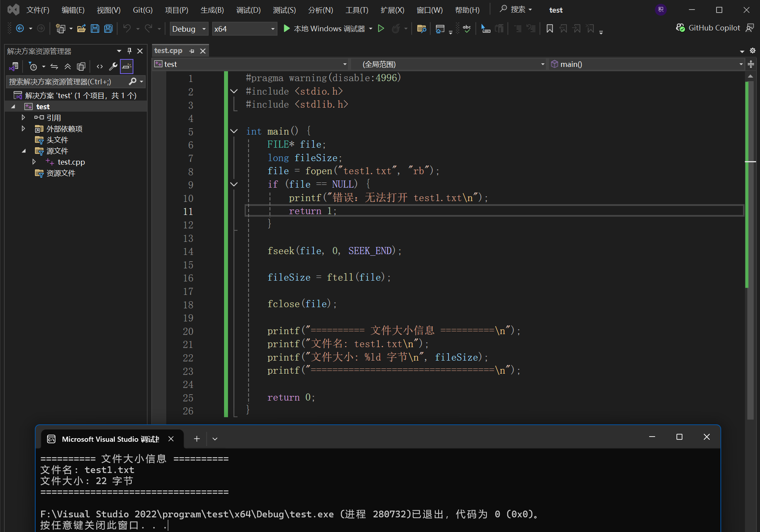Click the 本地 Windows 调试器 run button
This screenshot has width=760, height=532.
pos(325,28)
